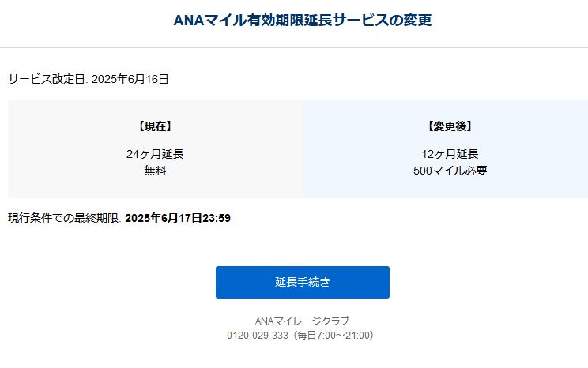
Task: Click the 延長手続き blue button
Action: (302, 282)
